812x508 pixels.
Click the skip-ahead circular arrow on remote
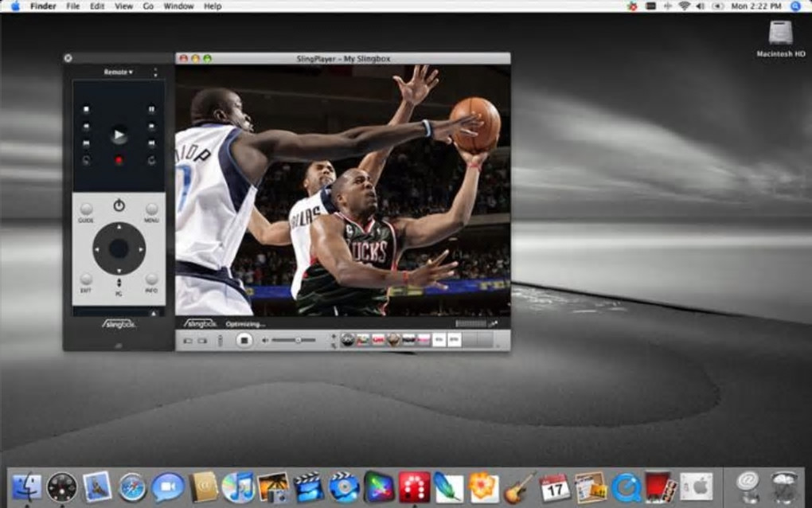click(x=151, y=161)
